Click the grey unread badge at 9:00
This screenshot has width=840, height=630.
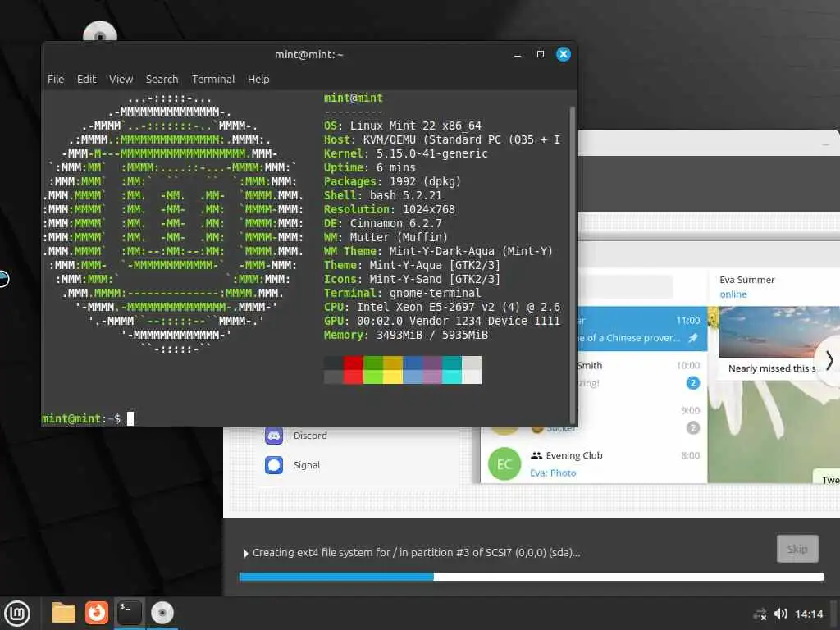point(692,428)
